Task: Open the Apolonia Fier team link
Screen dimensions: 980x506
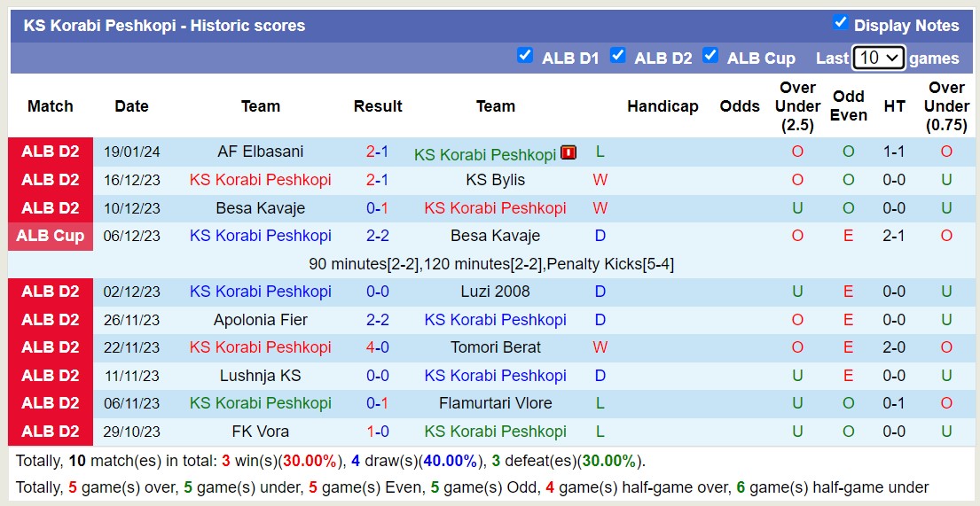Action: [x=260, y=320]
